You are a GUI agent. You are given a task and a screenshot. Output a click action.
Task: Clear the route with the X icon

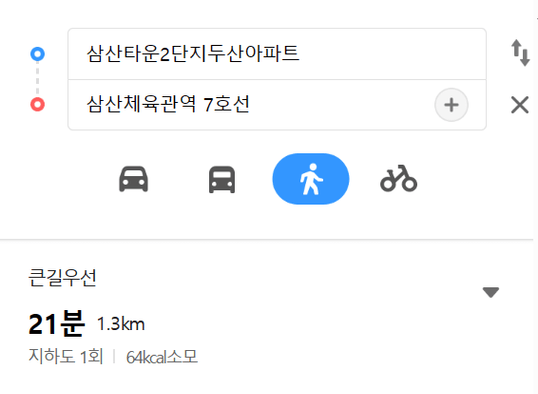click(520, 105)
